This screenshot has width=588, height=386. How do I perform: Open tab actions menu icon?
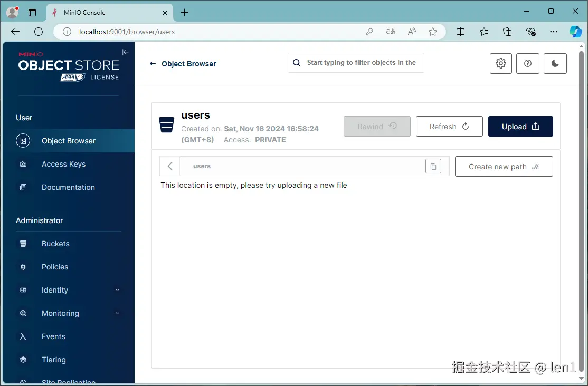32,12
